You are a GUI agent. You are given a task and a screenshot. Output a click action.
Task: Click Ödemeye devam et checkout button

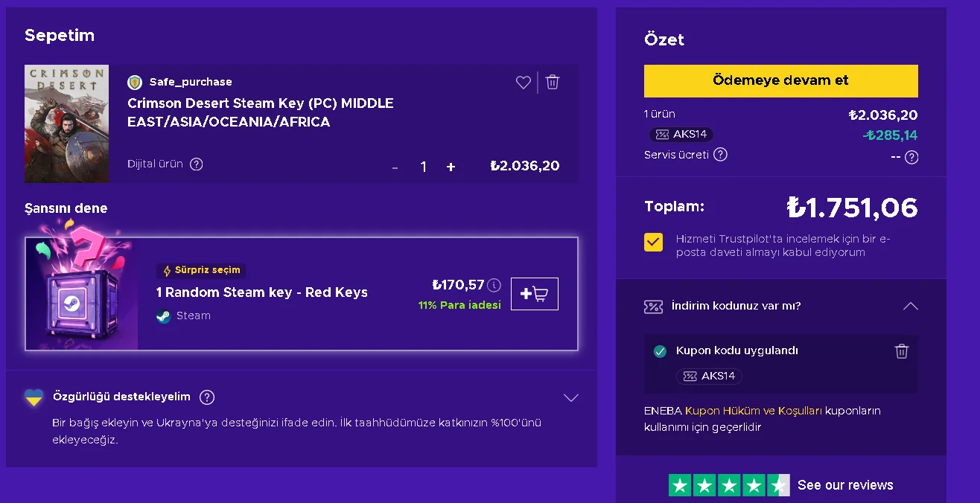pos(780,81)
